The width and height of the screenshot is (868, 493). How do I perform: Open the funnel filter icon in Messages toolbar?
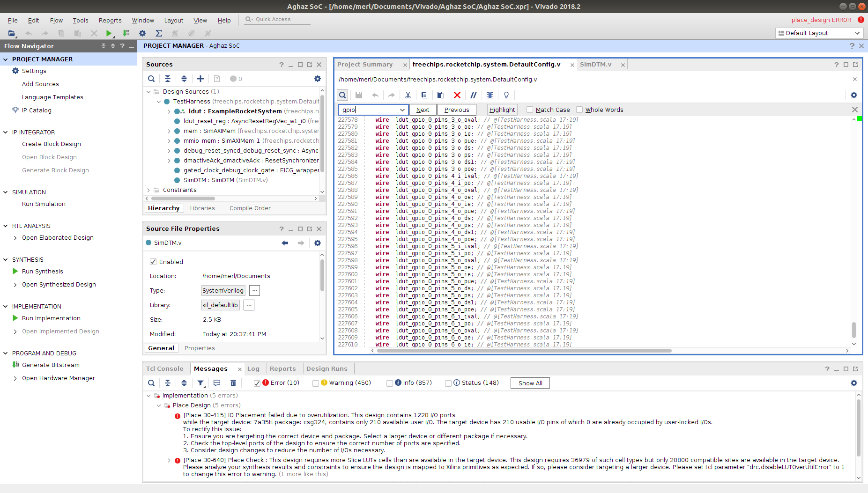(200, 383)
